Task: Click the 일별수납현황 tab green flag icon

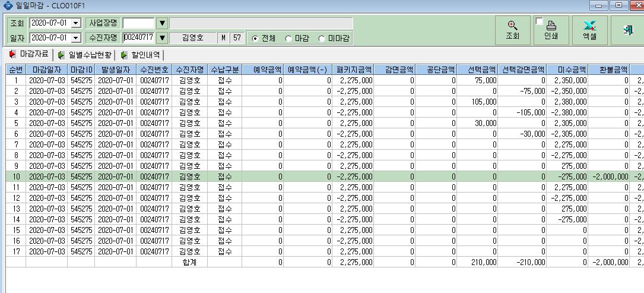Action: pos(61,55)
